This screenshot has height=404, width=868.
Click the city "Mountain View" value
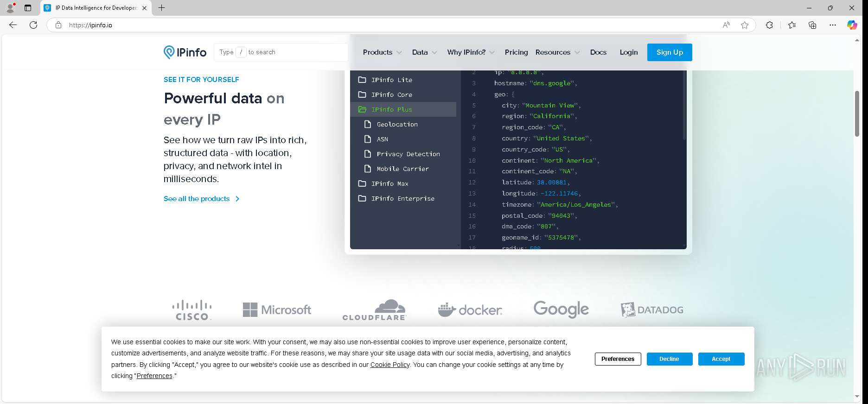[549, 106]
